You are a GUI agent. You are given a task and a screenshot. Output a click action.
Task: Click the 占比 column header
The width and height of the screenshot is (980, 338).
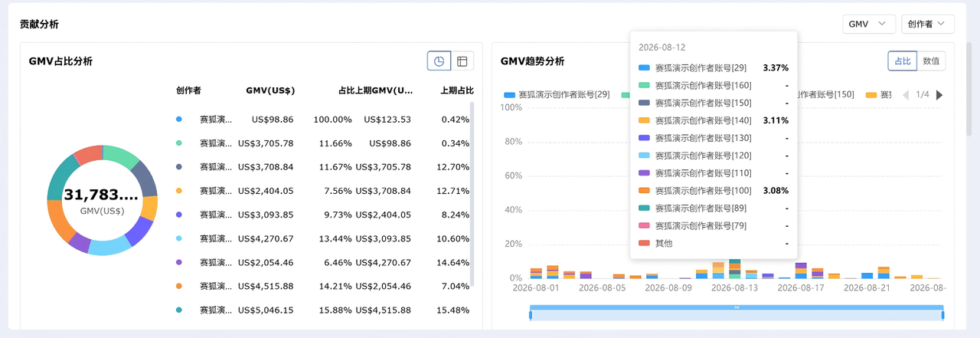pos(347,90)
